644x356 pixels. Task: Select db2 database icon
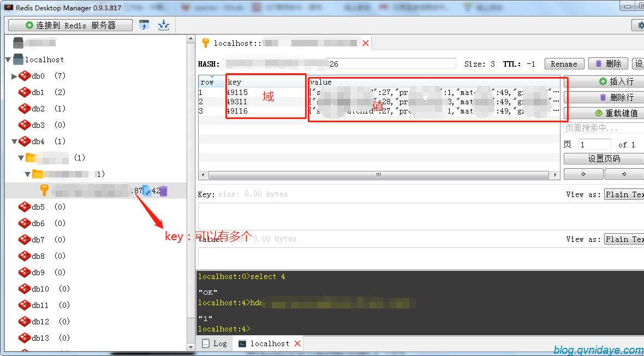(x=25, y=109)
